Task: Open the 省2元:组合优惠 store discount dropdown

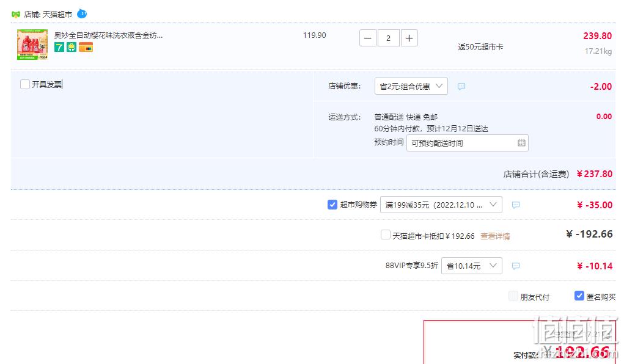Action: pos(411,86)
